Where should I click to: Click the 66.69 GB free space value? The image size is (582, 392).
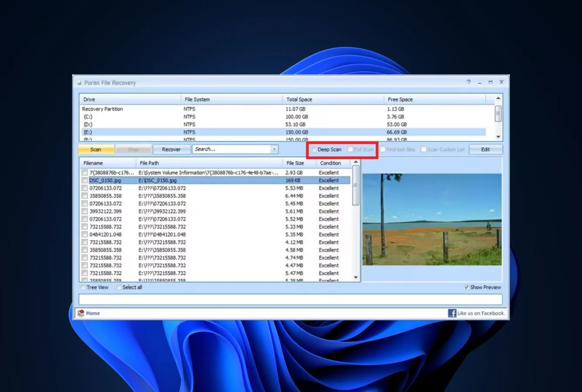pyautogui.click(x=397, y=132)
